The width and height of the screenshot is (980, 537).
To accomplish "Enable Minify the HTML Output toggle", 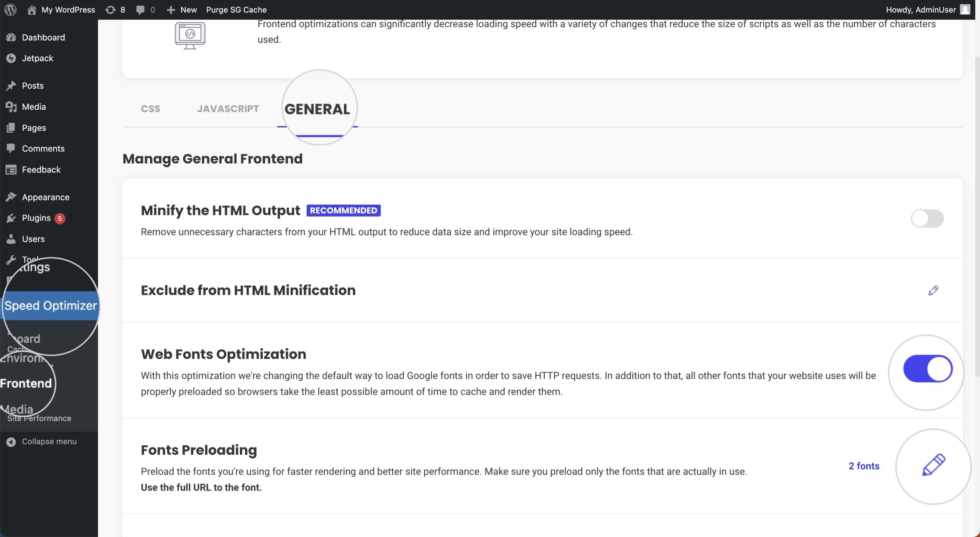I will (x=927, y=218).
